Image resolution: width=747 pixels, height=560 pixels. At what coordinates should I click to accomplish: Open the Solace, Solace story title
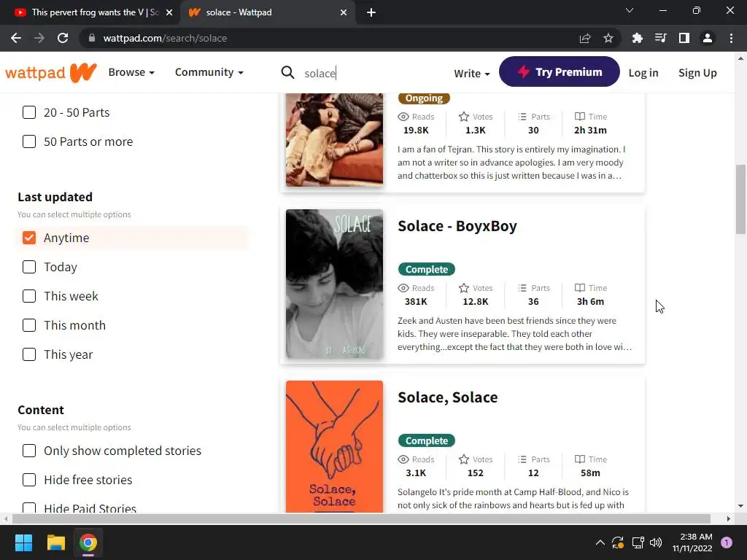[x=448, y=397]
